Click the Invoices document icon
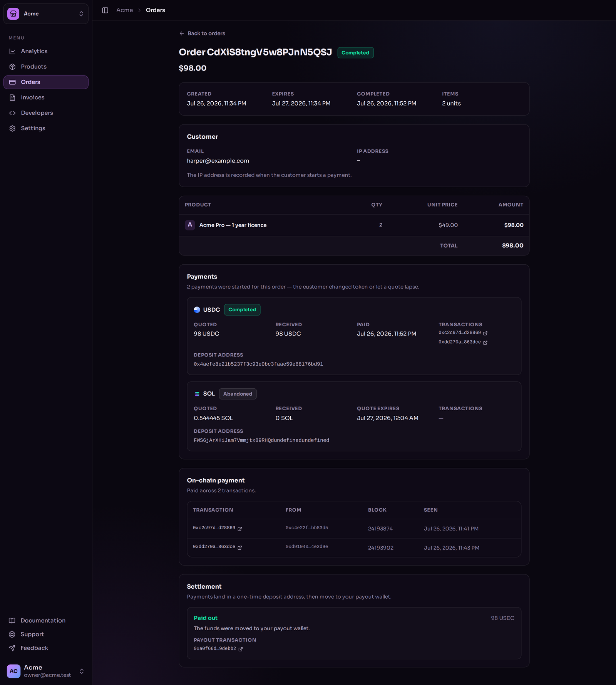 pyautogui.click(x=12, y=97)
